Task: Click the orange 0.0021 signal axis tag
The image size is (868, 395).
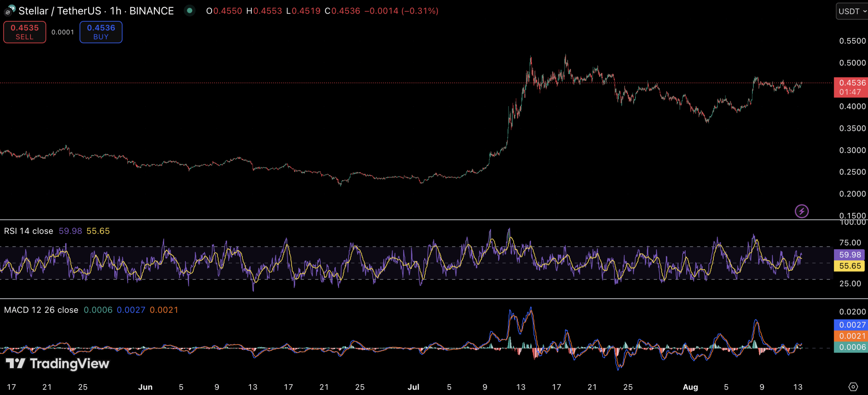Action: tap(850, 336)
